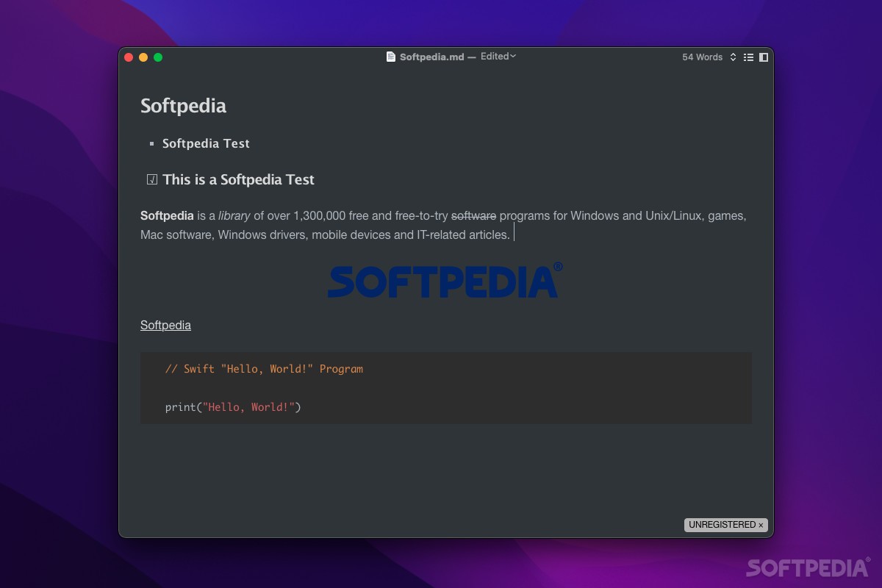This screenshot has width=882, height=588.
Task: Open the underlined Softpedia link
Action: click(x=165, y=325)
